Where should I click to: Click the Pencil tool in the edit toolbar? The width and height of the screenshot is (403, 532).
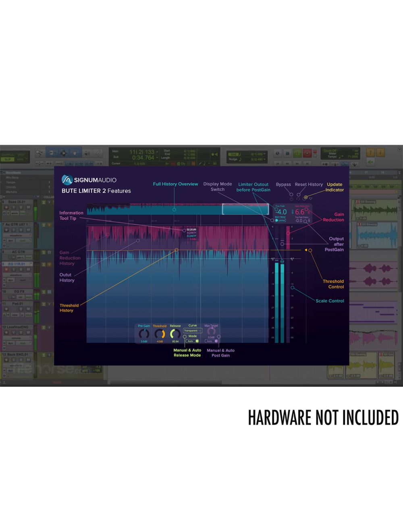coord(97,153)
